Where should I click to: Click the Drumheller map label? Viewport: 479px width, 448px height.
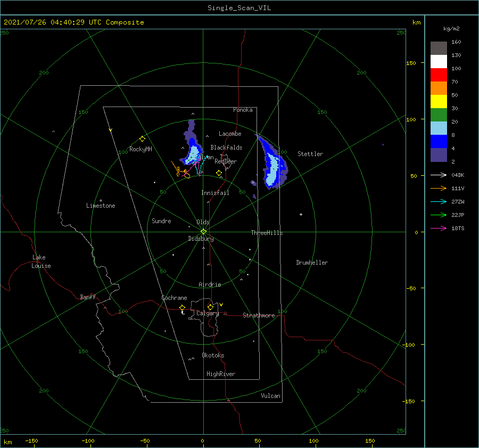pos(312,263)
